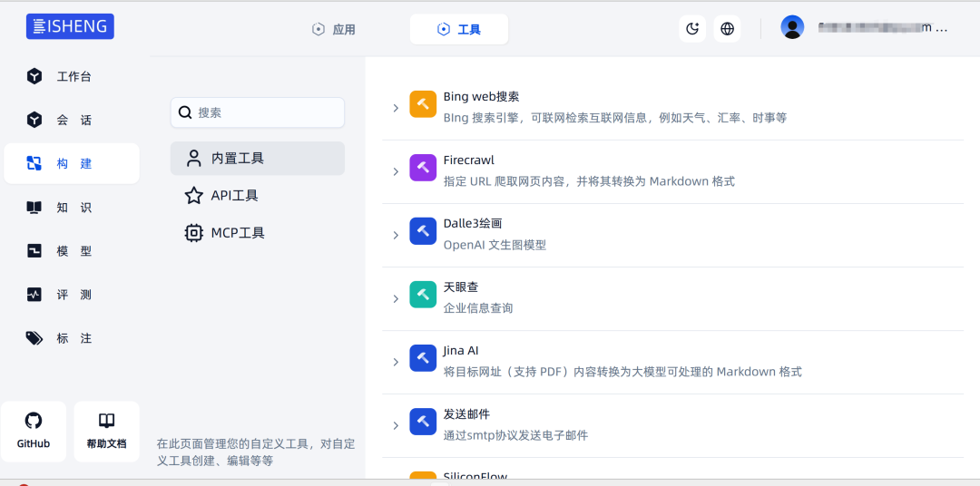Open the 评测 evaluation sidebar item
Screen dimensions: 980x486
(72, 294)
